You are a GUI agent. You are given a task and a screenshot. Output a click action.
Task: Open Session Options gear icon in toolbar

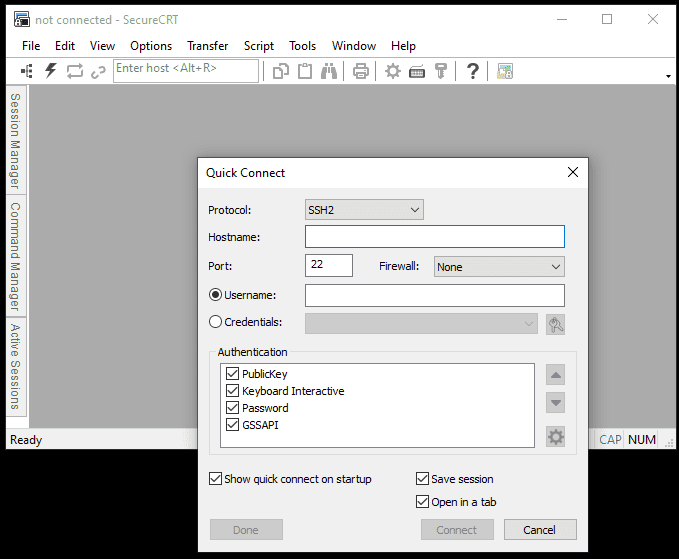pyautogui.click(x=393, y=71)
